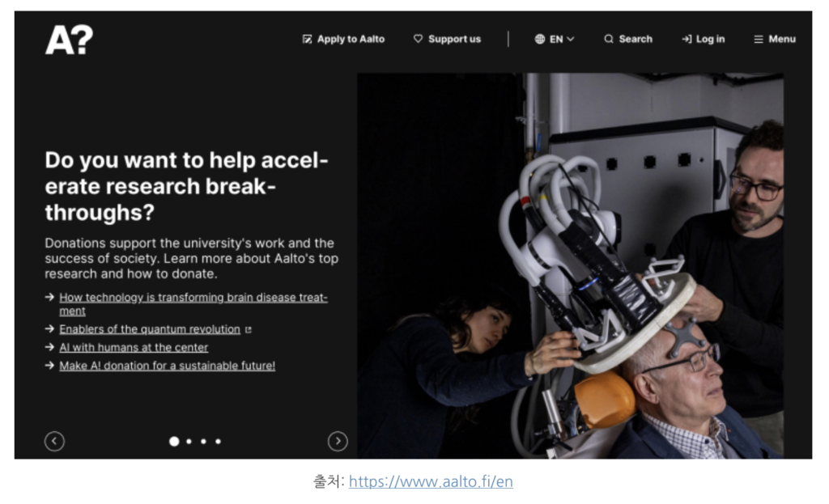Go to next carousel slide

click(338, 441)
